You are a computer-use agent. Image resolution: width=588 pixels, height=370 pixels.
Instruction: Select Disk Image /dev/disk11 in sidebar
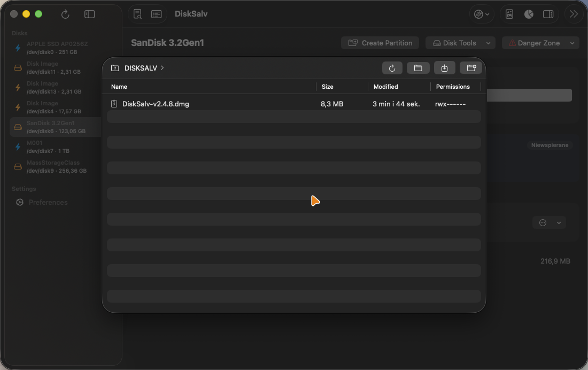click(x=55, y=67)
